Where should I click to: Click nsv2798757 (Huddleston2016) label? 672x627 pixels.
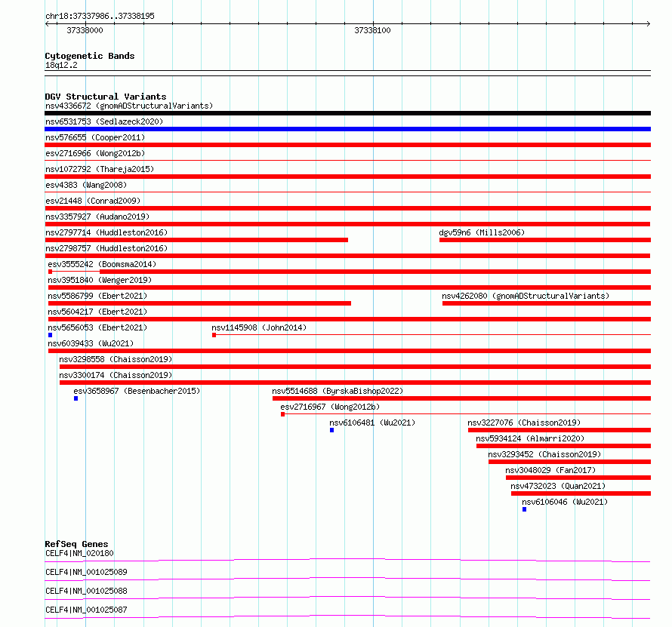(106, 248)
